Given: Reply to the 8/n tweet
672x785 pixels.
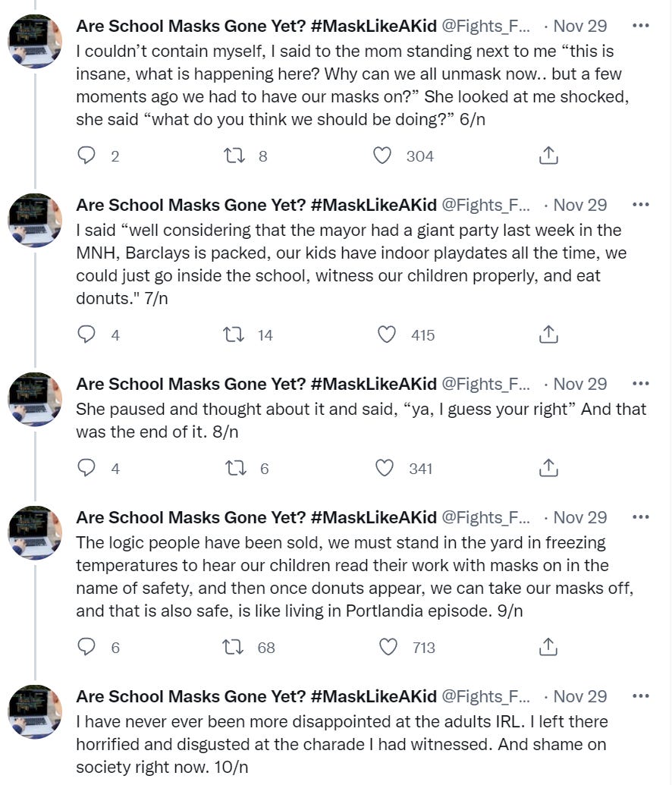Looking at the screenshot, I should tap(87, 468).
